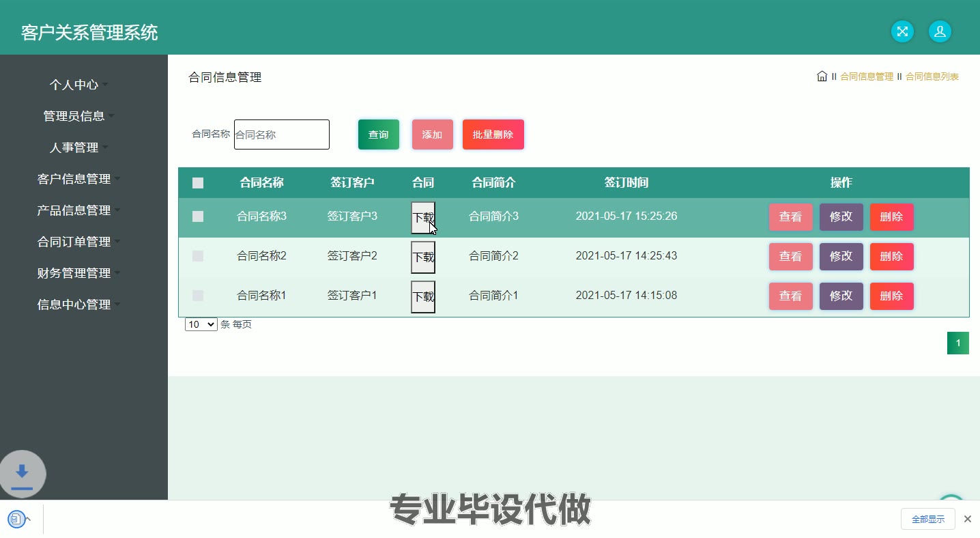Viewport: 980px width, 538px height.
Task: View details of 合同名称1 with 查看
Action: click(791, 296)
